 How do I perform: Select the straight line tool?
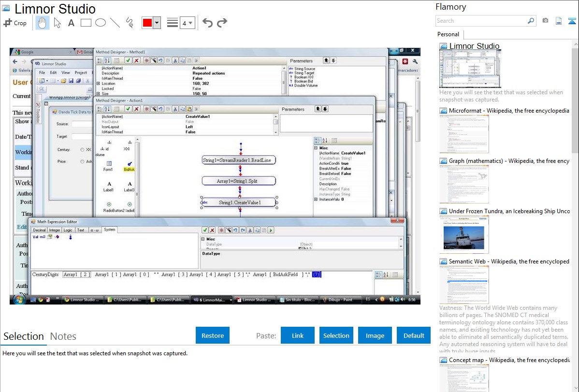(x=115, y=23)
